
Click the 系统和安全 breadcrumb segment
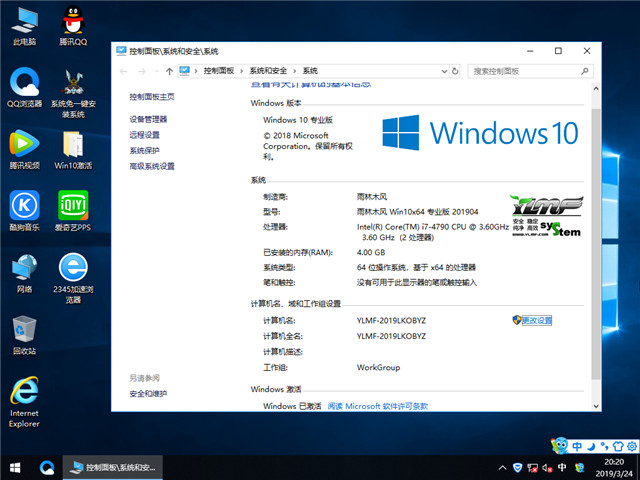[269, 71]
